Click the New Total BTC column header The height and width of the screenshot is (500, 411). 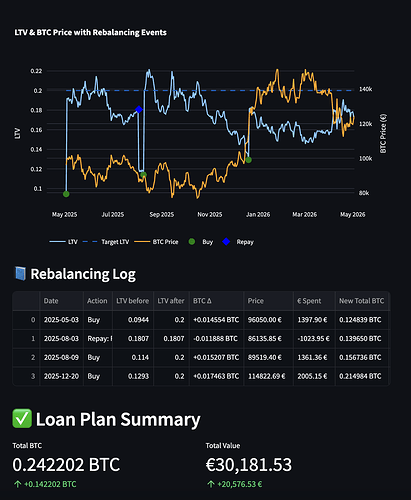point(362,301)
